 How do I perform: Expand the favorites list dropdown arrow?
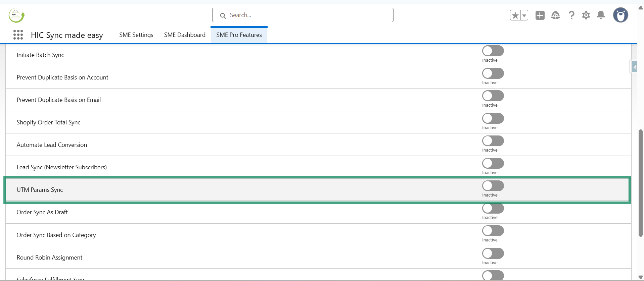pyautogui.click(x=524, y=15)
